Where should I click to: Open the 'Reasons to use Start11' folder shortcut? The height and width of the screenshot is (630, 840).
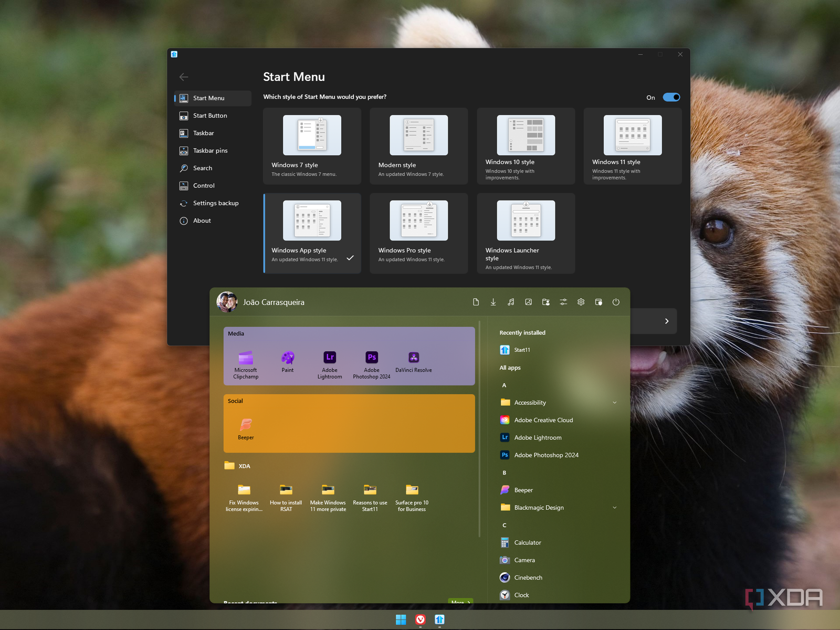coord(370,498)
